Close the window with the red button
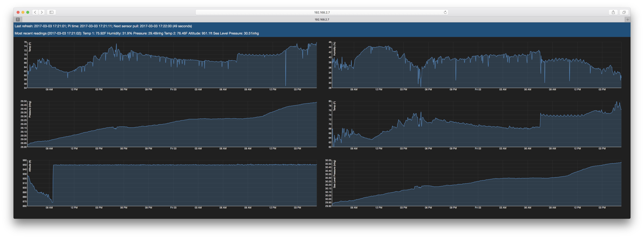The image size is (644, 238). point(18,12)
